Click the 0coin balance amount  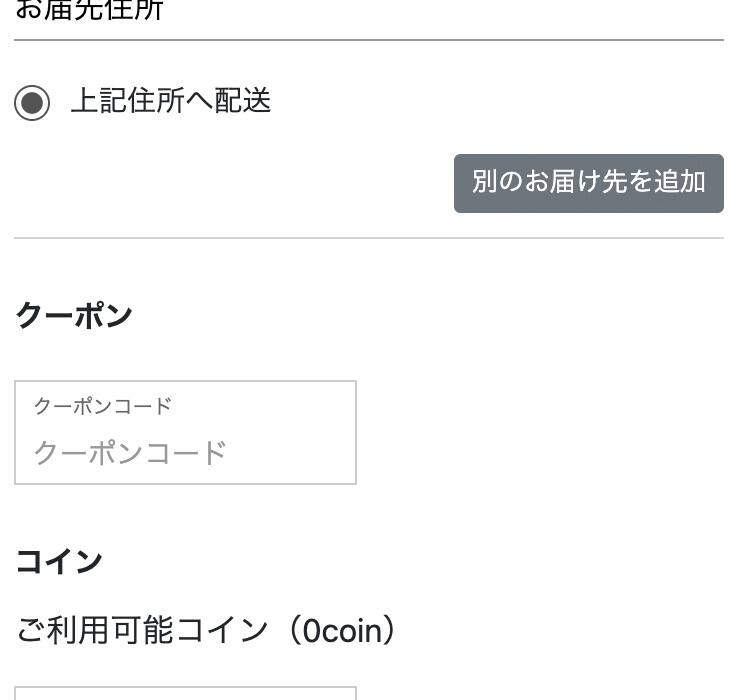(342, 631)
